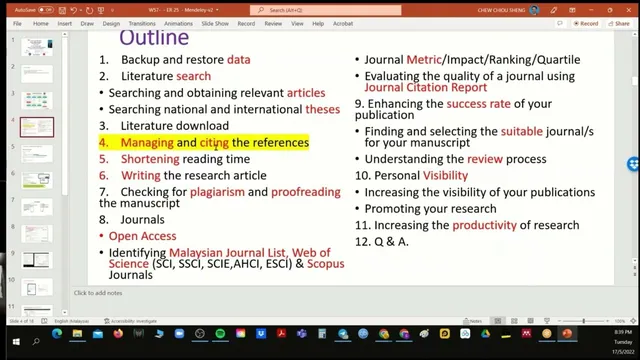640x360 pixels.
Task: Click 'Slide 4 of 18' in the status bar
Action: pyautogui.click(x=22, y=321)
